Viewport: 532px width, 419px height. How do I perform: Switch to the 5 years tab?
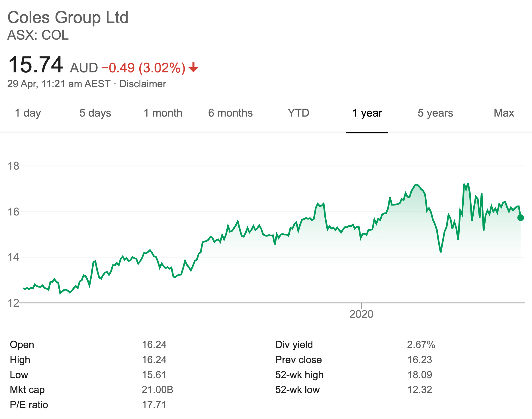point(435,113)
